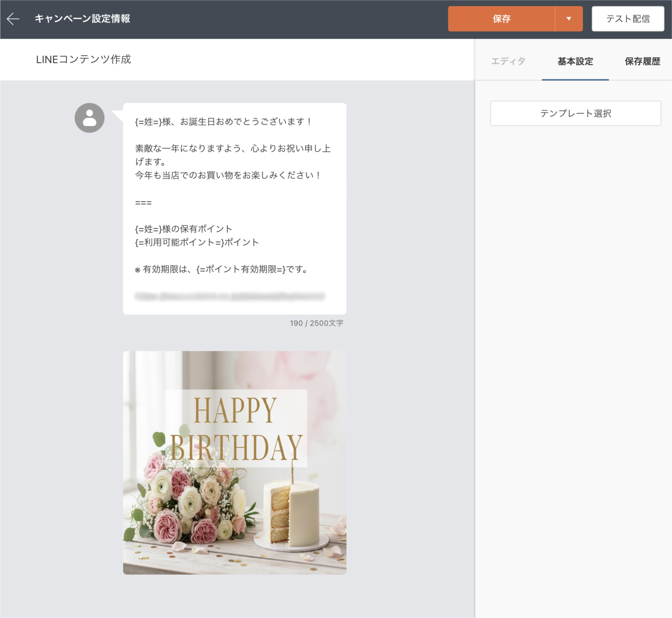Click the 有効期限 note line
Image resolution: width=672 pixels, height=618 pixels.
(x=222, y=269)
